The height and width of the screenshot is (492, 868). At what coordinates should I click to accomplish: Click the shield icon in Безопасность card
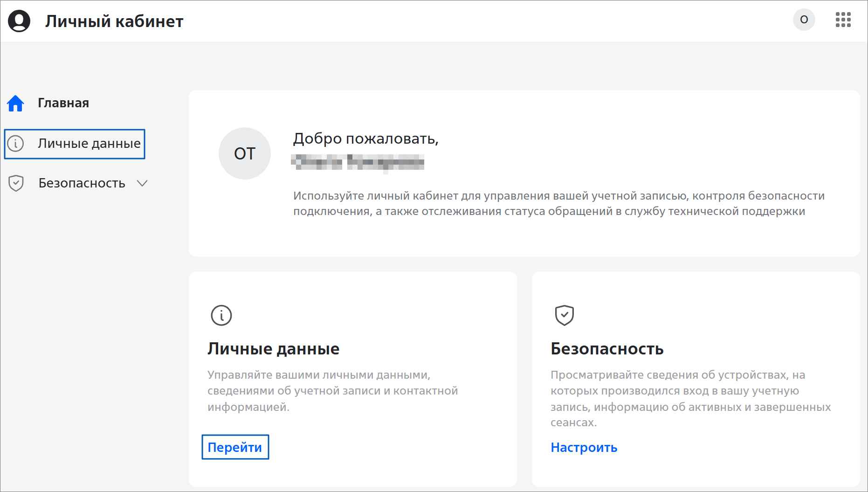tap(564, 315)
